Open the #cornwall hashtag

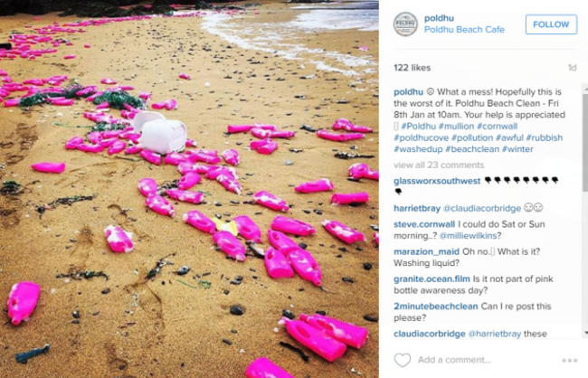498,127
